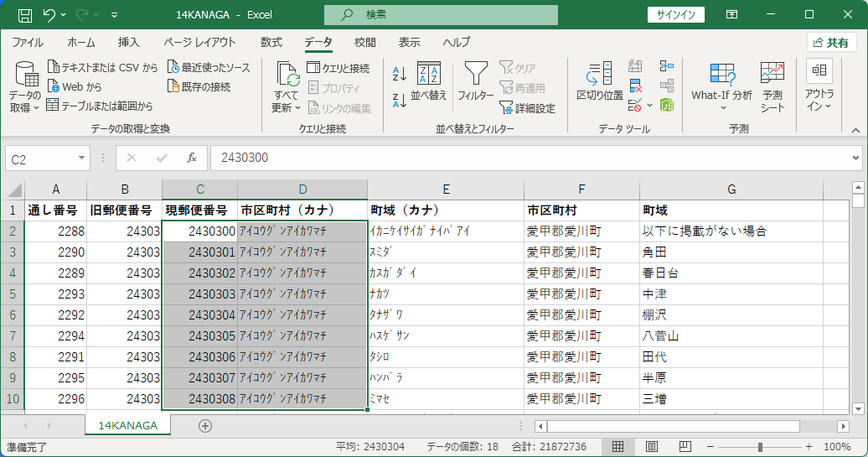Click 詳細設定 advanced filter
The height and width of the screenshot is (457, 868).
pos(528,108)
